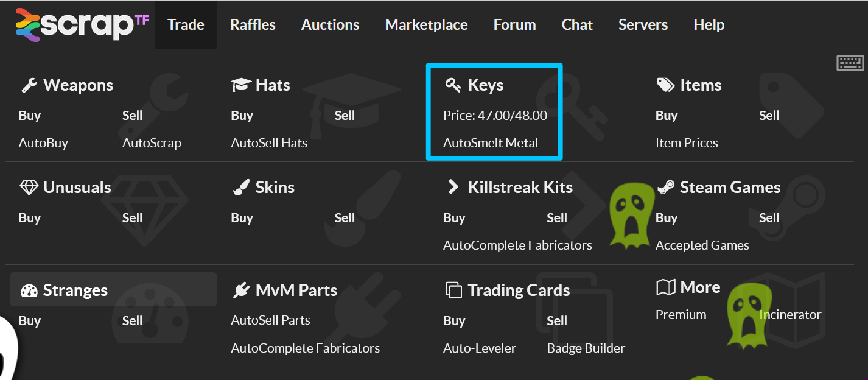The image size is (868, 380).
Task: Open the Raffles menu item
Action: pos(253,25)
